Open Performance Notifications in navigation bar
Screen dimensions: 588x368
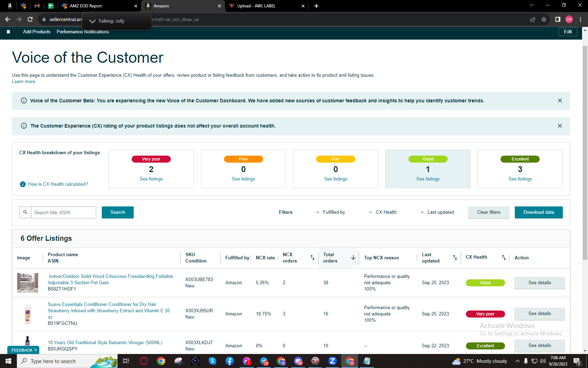coord(83,32)
